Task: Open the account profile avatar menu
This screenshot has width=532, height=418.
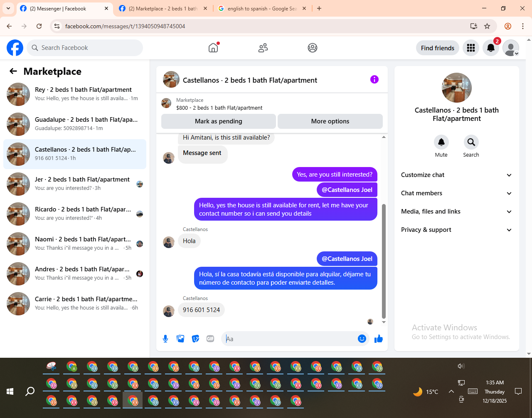Action: (x=511, y=48)
